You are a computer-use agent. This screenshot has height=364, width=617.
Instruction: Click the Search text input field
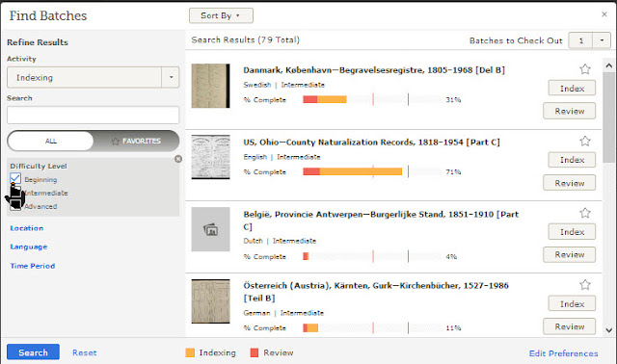(x=93, y=116)
